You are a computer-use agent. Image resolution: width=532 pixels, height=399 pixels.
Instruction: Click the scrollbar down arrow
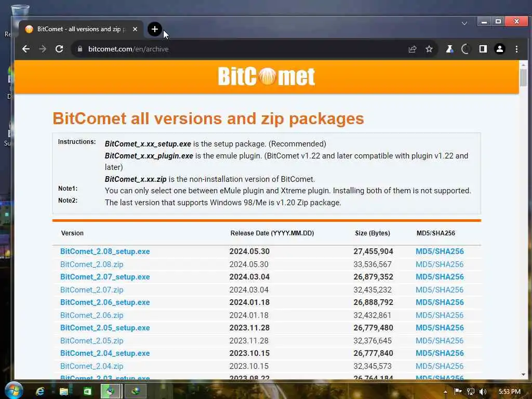523,375
